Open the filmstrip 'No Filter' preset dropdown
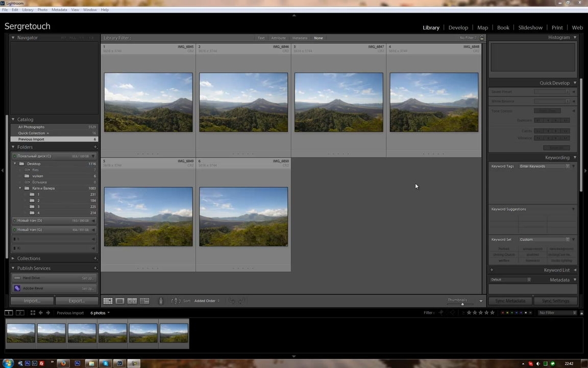 pyautogui.click(x=557, y=313)
